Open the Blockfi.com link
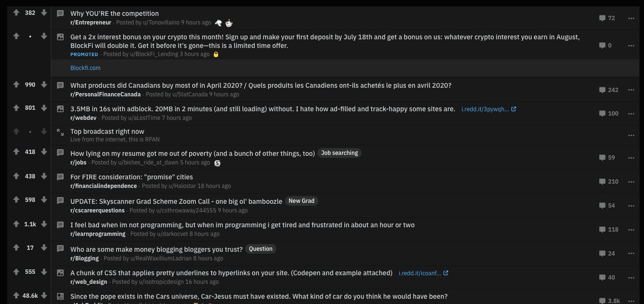This screenshot has height=304, width=644. (x=85, y=68)
